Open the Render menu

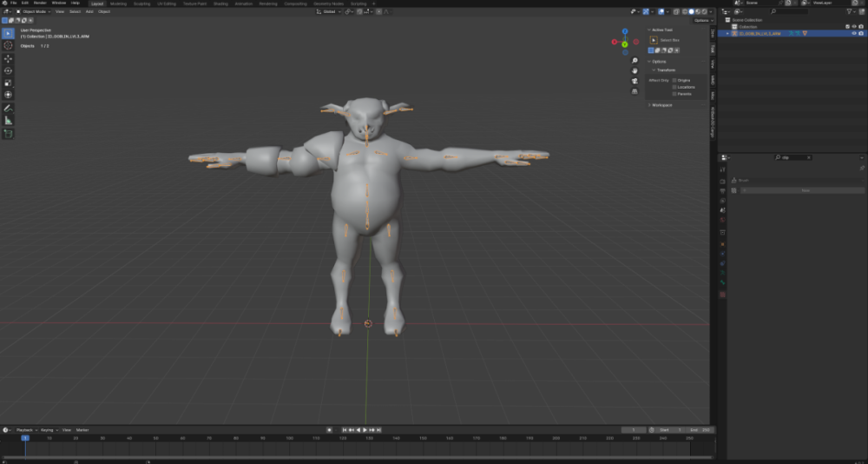coord(40,3)
